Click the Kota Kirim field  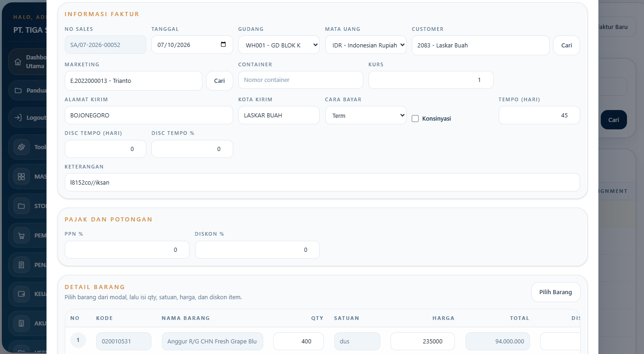279,115
